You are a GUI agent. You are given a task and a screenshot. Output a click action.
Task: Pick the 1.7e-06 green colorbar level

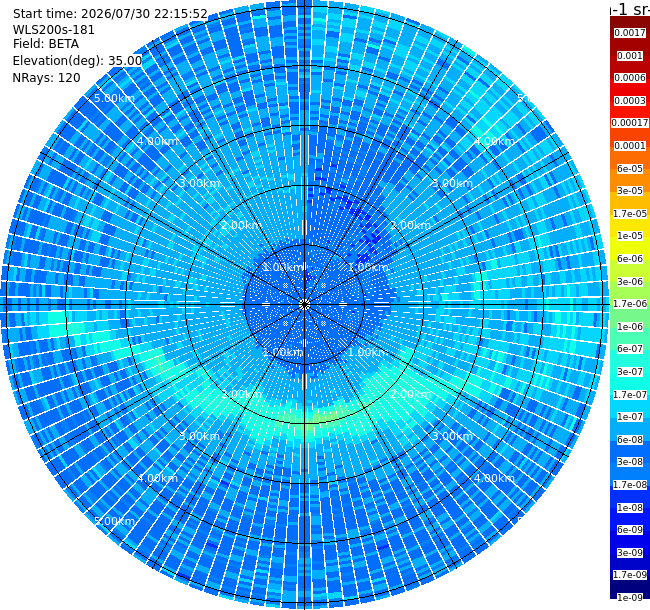(x=630, y=304)
